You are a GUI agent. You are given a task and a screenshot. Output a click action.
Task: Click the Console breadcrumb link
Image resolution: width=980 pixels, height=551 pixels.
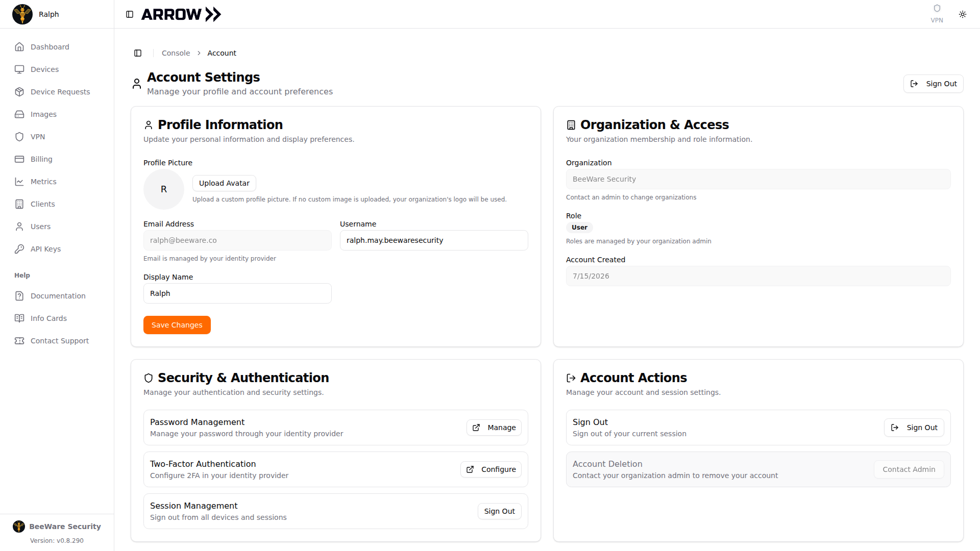click(x=176, y=53)
